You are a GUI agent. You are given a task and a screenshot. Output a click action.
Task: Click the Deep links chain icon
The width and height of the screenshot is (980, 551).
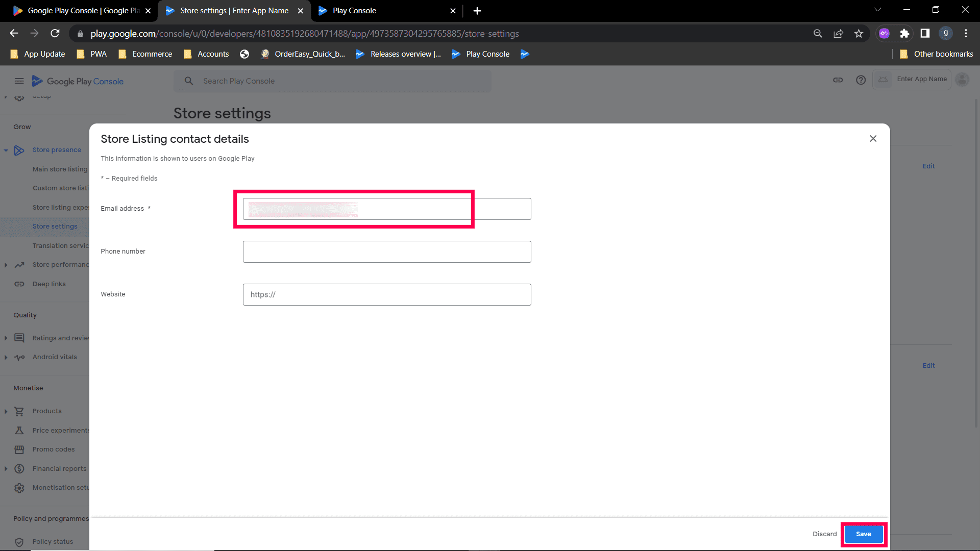click(x=19, y=284)
